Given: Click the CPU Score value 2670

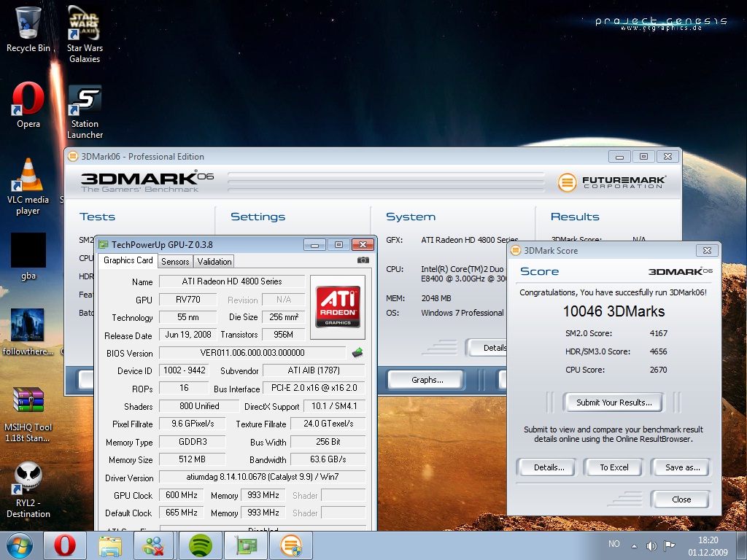Looking at the screenshot, I should [x=659, y=370].
